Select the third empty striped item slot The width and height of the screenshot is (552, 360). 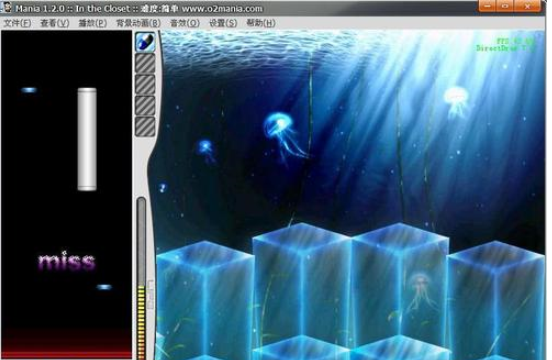point(145,106)
